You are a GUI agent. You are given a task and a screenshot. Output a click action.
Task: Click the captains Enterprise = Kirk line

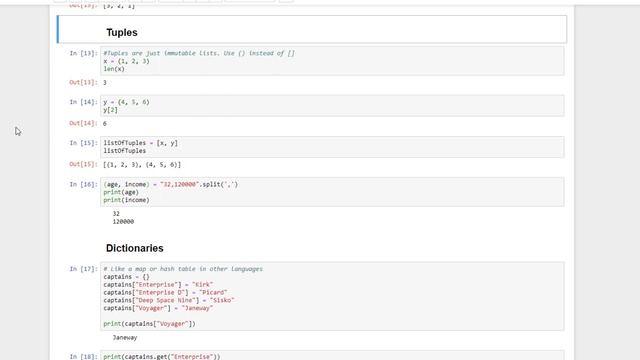158,284
